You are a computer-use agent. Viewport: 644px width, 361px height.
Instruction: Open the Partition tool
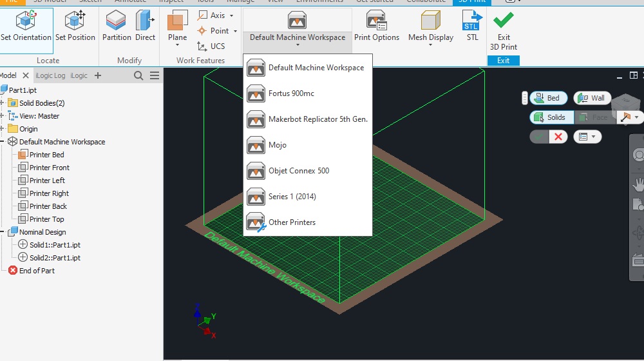pyautogui.click(x=116, y=26)
